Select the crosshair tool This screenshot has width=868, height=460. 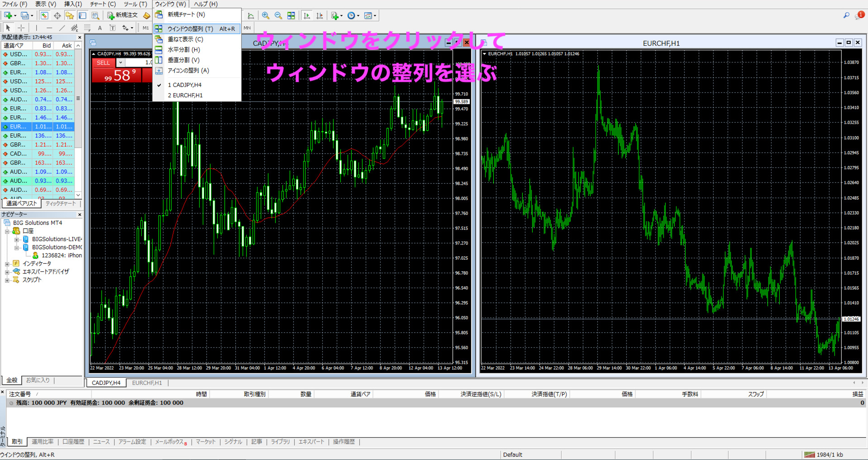point(21,28)
